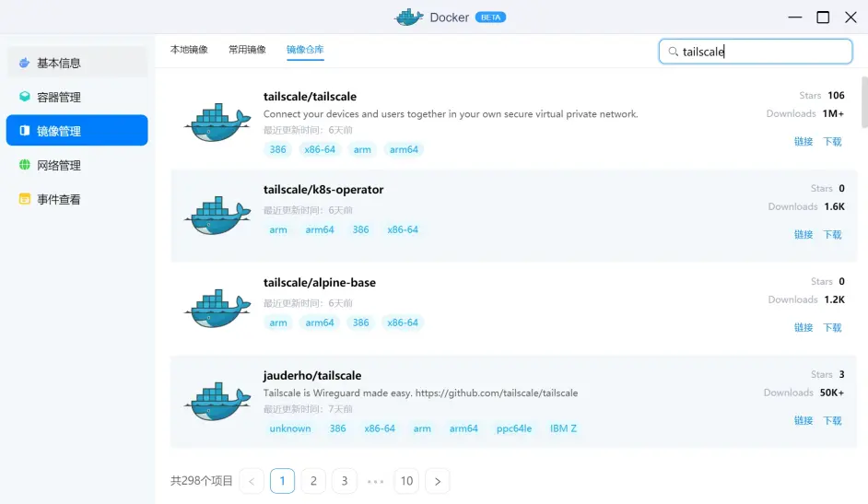The image size is (868, 504).
Task: Select 镜像管理 in sidebar
Action: (77, 131)
